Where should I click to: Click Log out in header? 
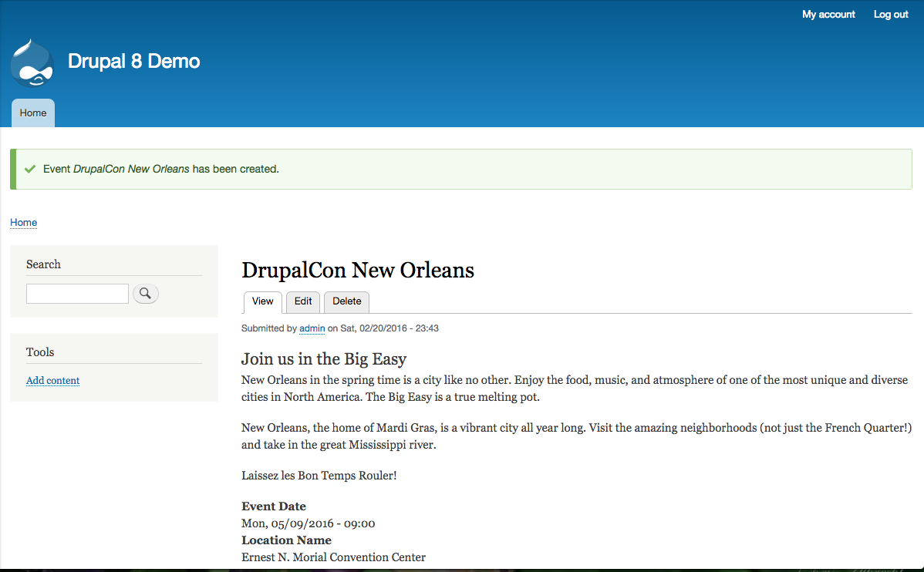890,14
